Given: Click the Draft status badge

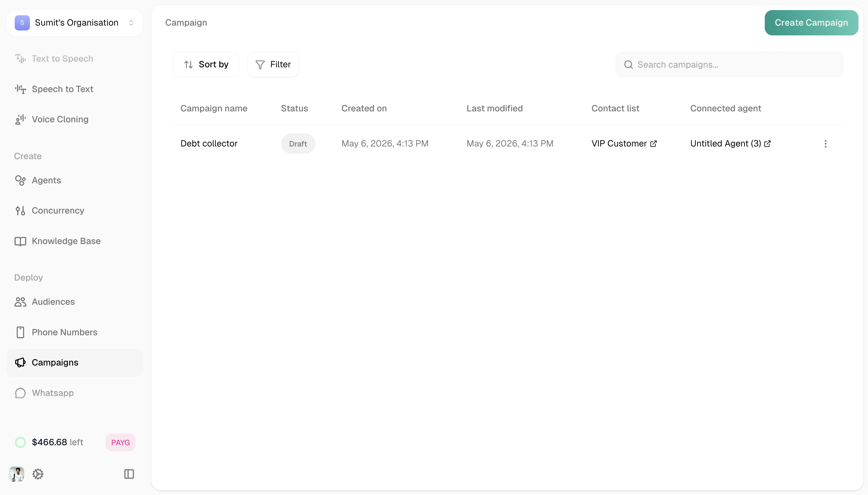Looking at the screenshot, I should click(298, 144).
